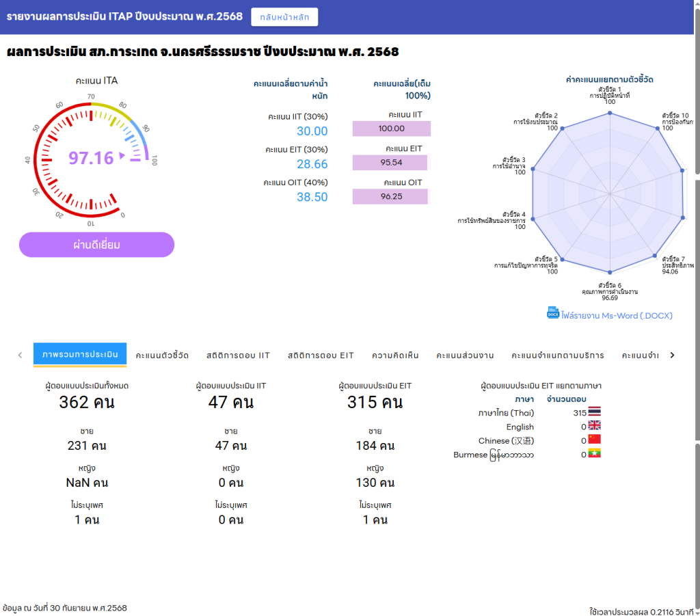This screenshot has width=700, height=616.
Task: Select the สถิติการตอบ EIT tab
Action: pos(321,355)
